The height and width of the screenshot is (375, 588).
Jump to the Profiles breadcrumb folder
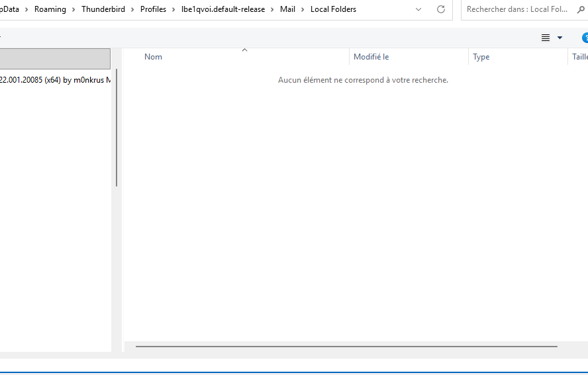[x=153, y=9]
